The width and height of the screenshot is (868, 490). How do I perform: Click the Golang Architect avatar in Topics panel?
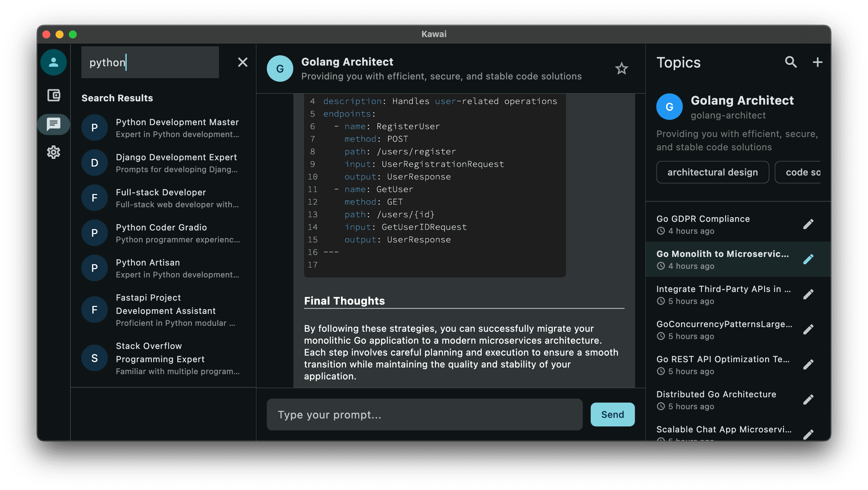(669, 107)
